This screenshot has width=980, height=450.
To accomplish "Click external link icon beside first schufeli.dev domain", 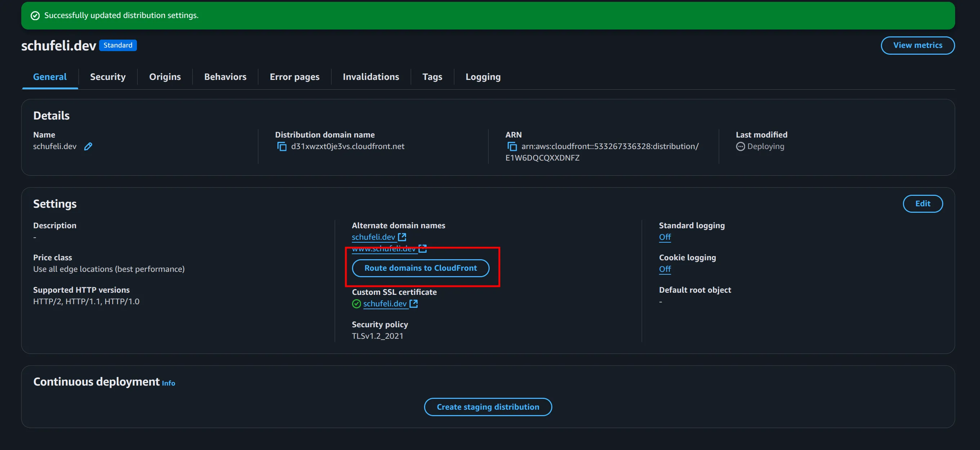I will (402, 237).
